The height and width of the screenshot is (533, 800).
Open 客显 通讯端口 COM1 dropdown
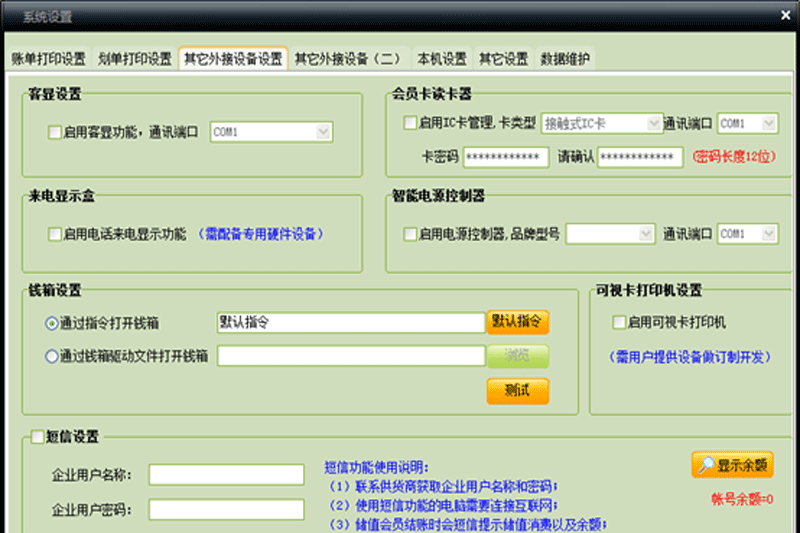tap(271, 132)
